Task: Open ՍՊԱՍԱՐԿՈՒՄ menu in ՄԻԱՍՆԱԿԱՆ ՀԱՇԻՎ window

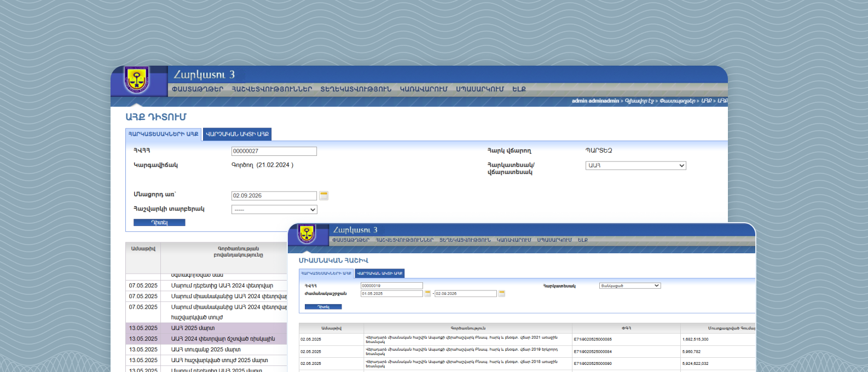Action: pos(554,240)
